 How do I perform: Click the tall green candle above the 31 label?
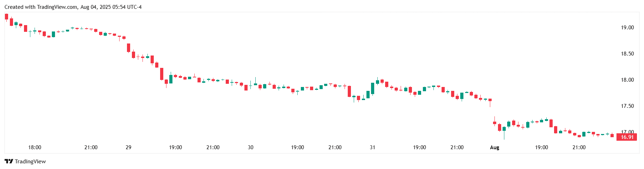tap(372, 88)
